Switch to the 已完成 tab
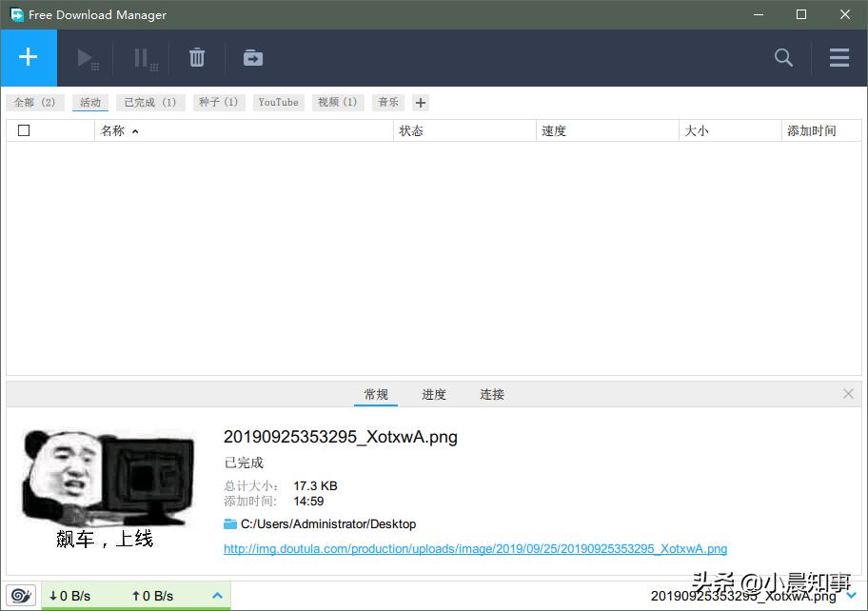 click(x=149, y=102)
